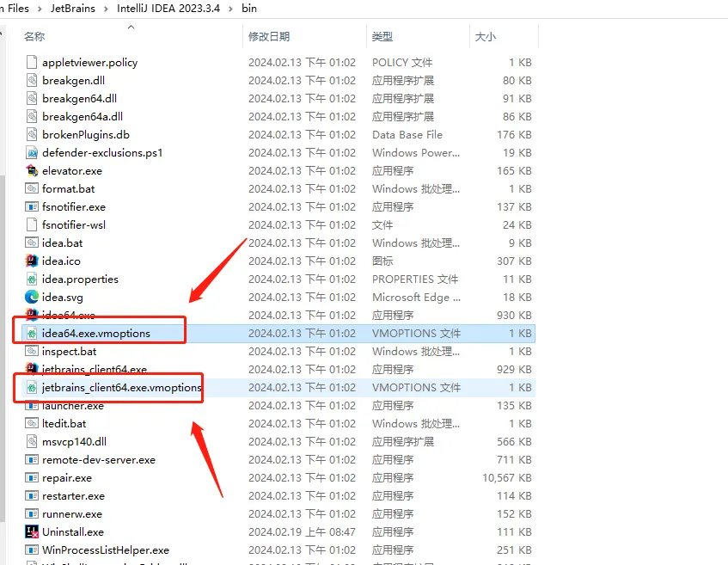Viewport: 728px width, 565px height.
Task: Click the WinProcessListHelper.exe application icon
Action: [32, 550]
